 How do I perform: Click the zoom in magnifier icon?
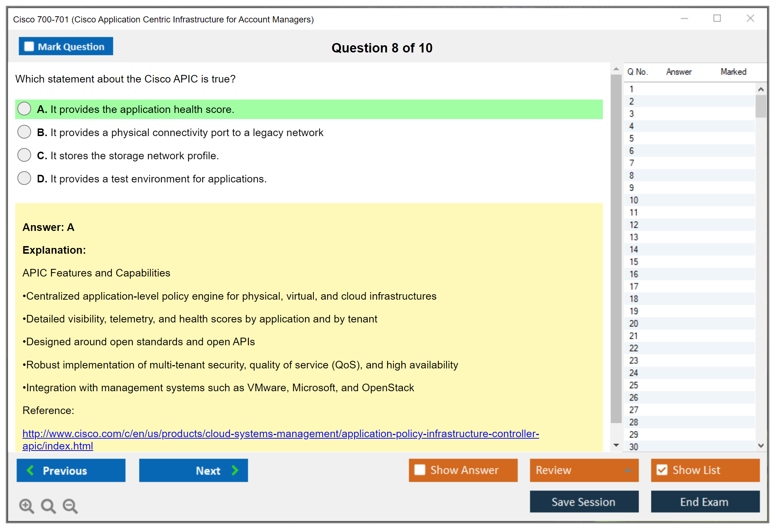click(26, 506)
